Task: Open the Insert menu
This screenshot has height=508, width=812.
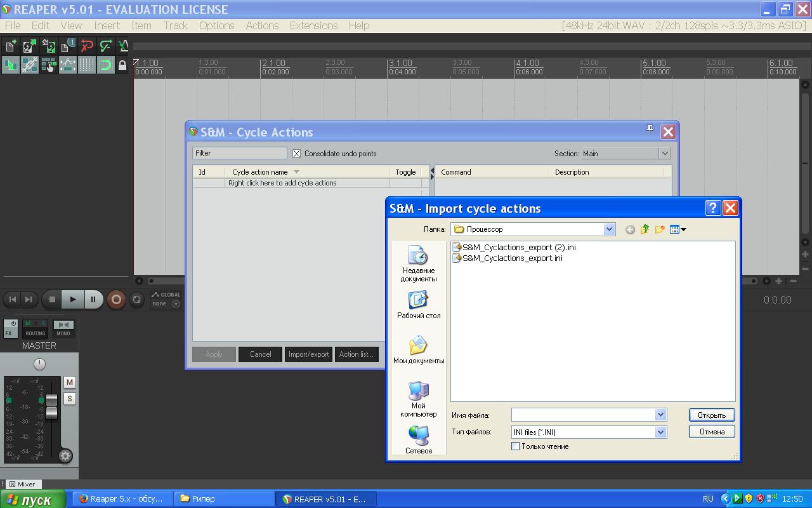Action: 107,25
